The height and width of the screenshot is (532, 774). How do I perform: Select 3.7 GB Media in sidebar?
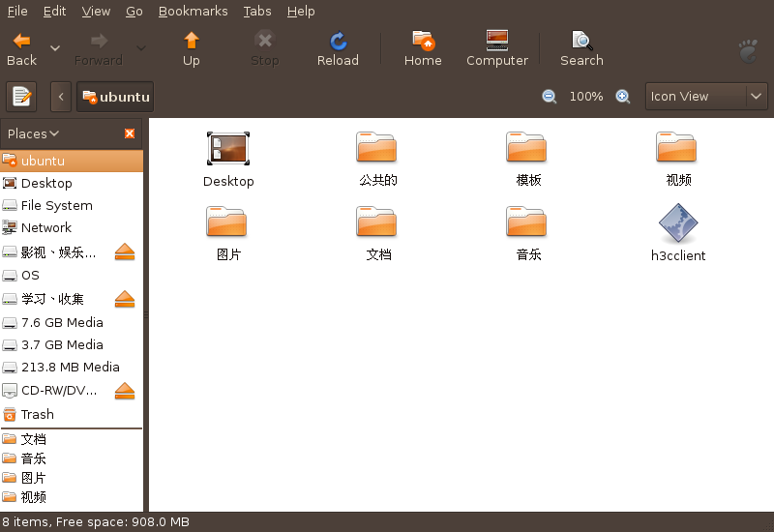tap(72, 345)
